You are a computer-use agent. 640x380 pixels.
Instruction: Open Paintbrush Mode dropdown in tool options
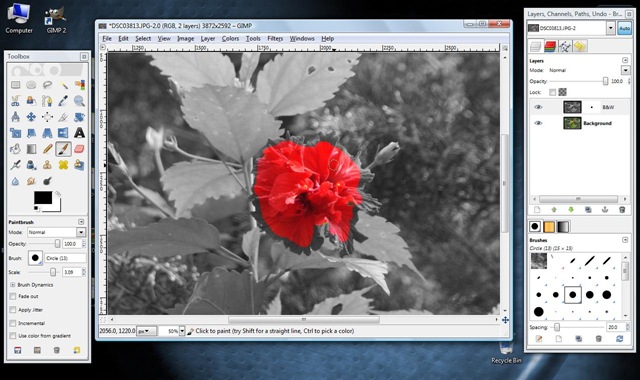81,232
